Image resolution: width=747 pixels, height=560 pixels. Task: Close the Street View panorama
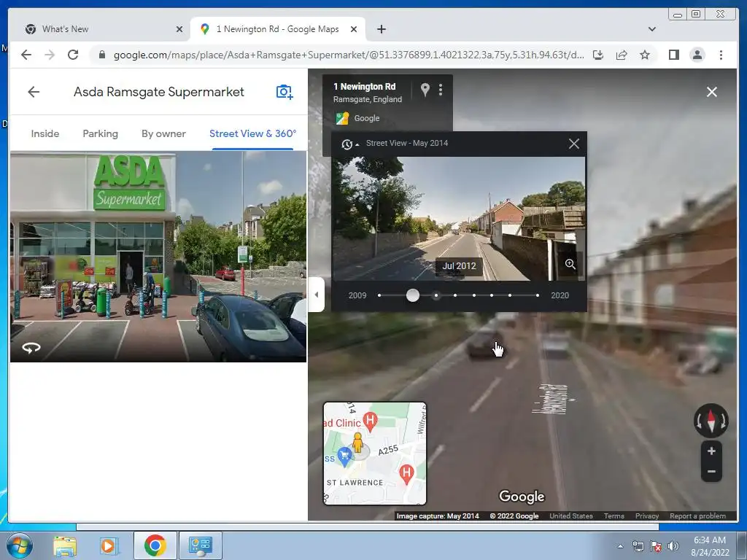tap(711, 92)
